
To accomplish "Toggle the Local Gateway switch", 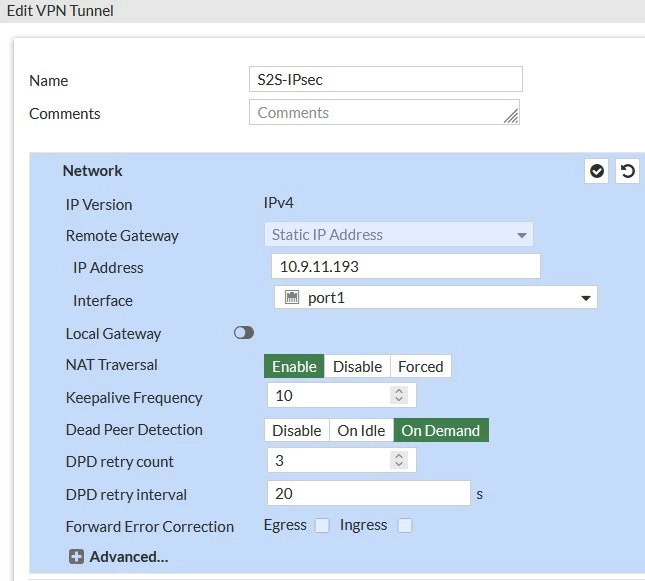I will (244, 332).
